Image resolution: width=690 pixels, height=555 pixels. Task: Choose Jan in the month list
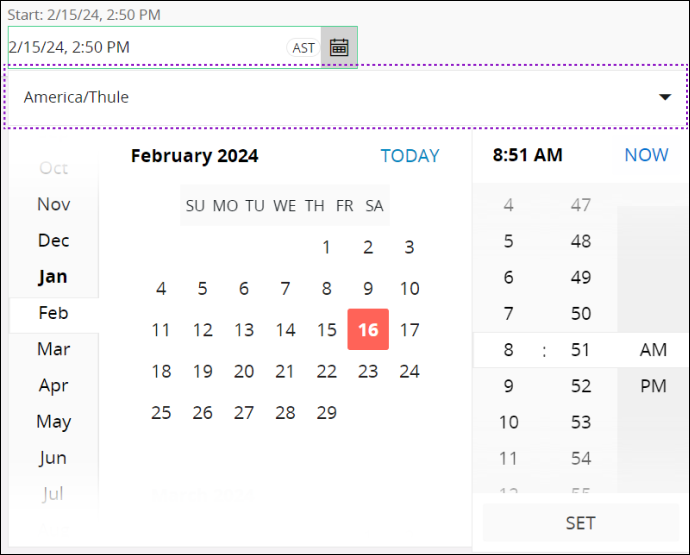53,277
